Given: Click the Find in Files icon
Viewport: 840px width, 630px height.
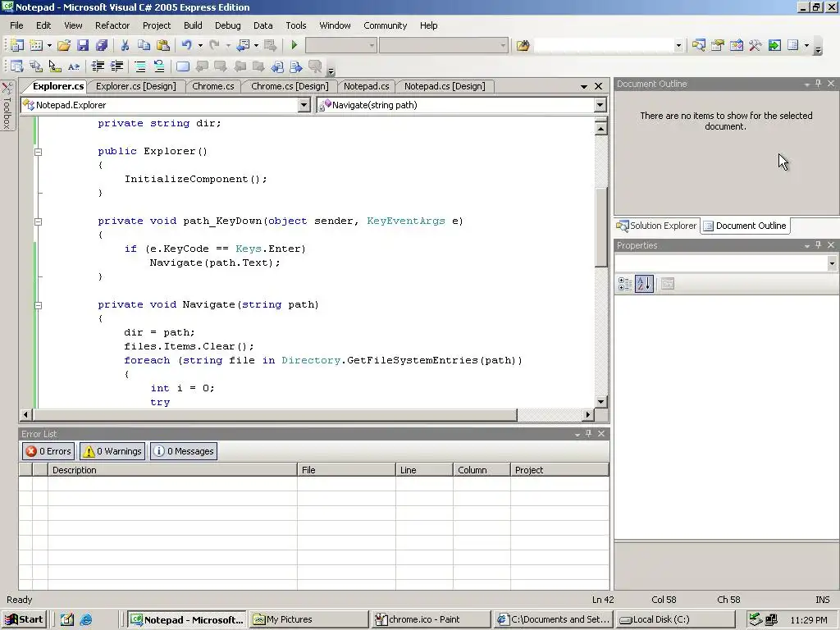Looking at the screenshot, I should pyautogui.click(x=523, y=46).
